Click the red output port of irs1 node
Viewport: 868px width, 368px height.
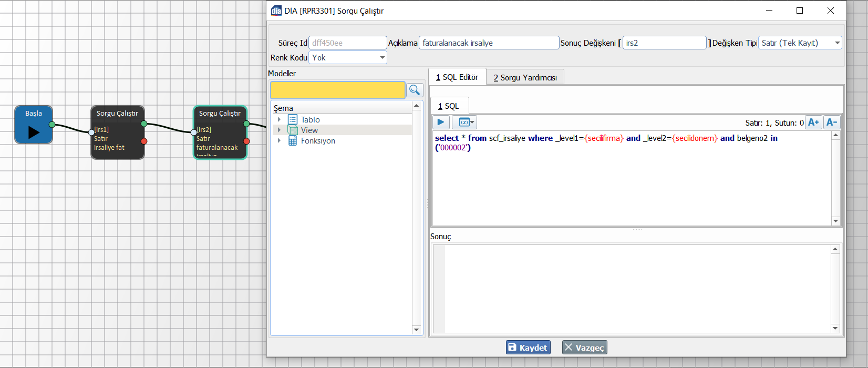[x=144, y=141]
